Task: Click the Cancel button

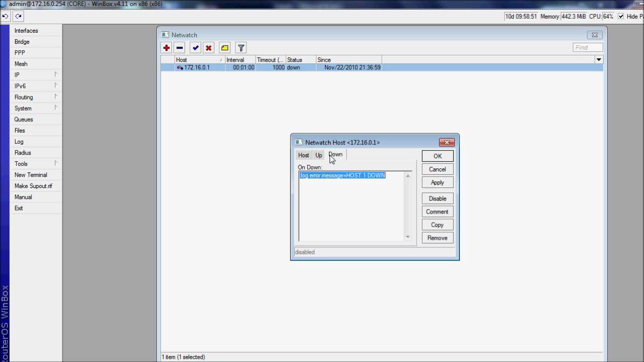Action: (x=438, y=169)
